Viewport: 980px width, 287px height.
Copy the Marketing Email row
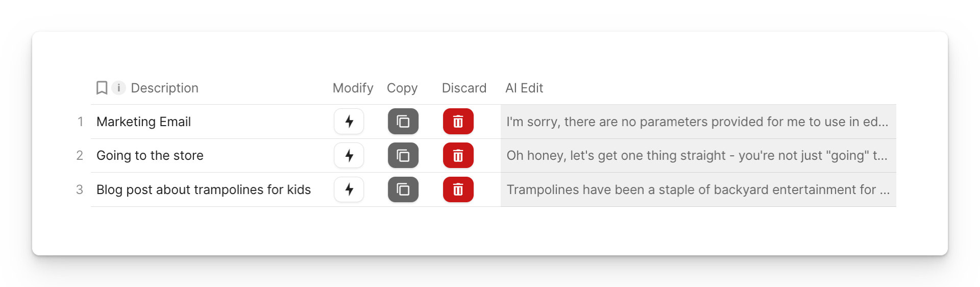[403, 122]
